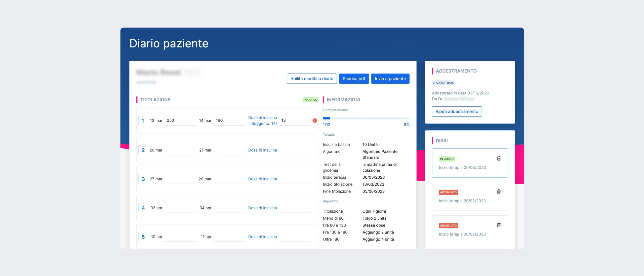This screenshot has height=276, width=644.
Task: Click the 04 apr glucose input field
Action: click(229, 208)
